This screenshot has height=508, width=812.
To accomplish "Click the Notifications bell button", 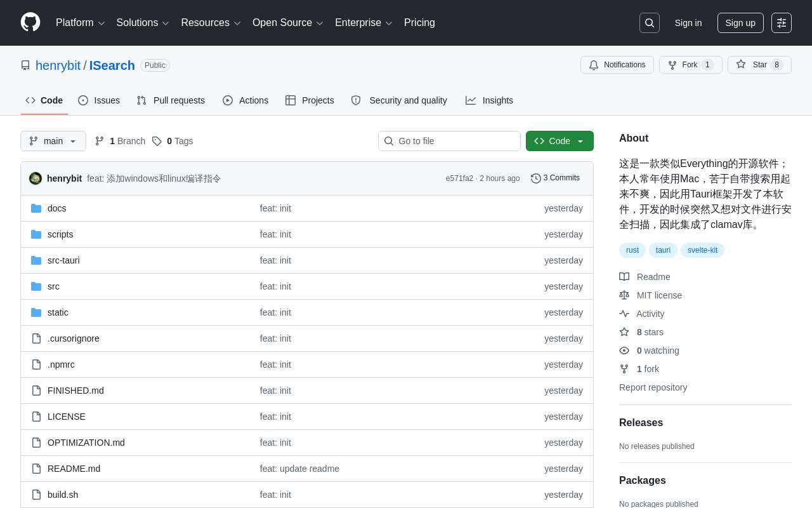I will click(x=617, y=65).
